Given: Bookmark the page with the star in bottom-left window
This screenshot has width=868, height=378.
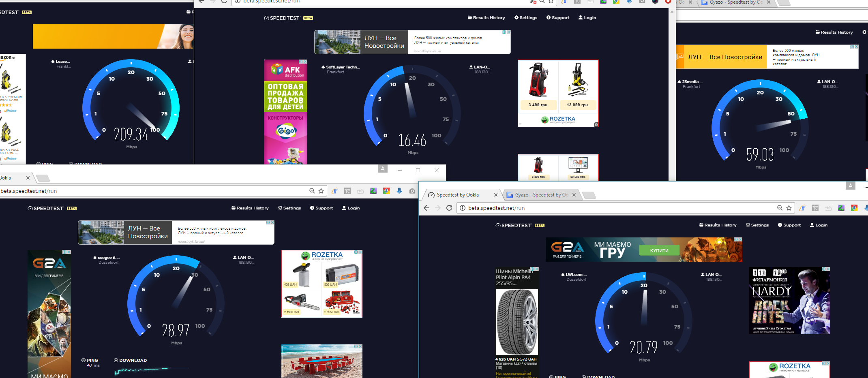Looking at the screenshot, I should 321,191.
